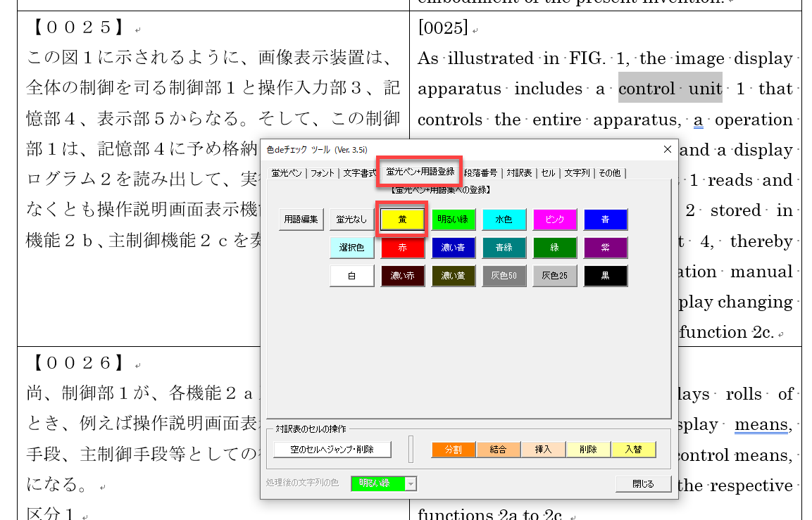Apply the ピンク highlight color
This screenshot has width=812, height=520.
[x=554, y=220]
